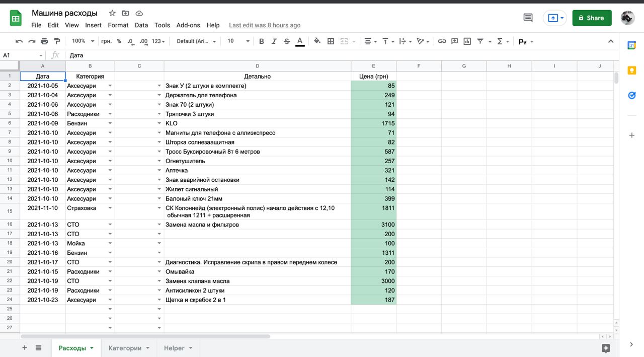Click the green Share button

coord(592,18)
